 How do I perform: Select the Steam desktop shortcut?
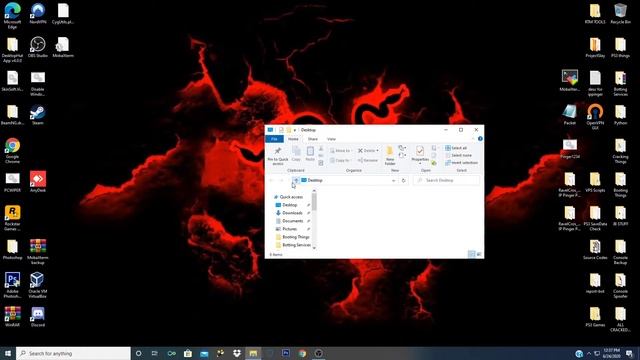[38, 115]
